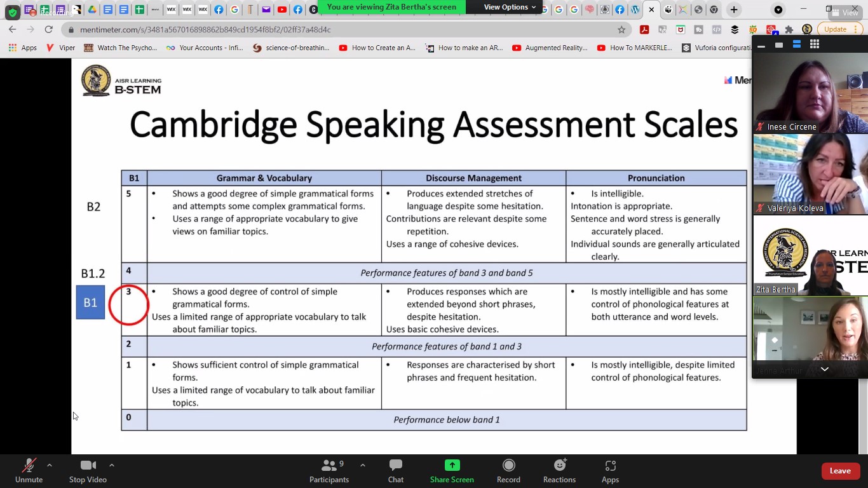The image size is (868, 488).
Task: Switch video panel to grid gallery view
Action: (x=815, y=44)
